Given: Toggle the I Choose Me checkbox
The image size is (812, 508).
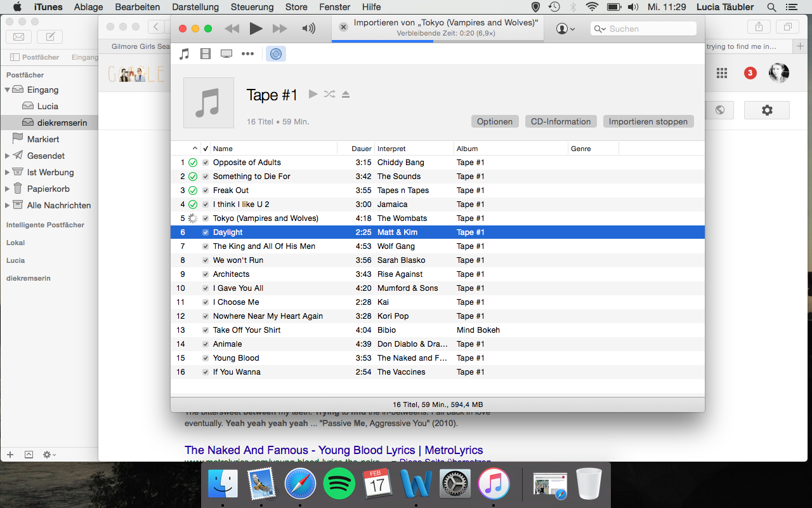Looking at the screenshot, I should click(x=206, y=302).
